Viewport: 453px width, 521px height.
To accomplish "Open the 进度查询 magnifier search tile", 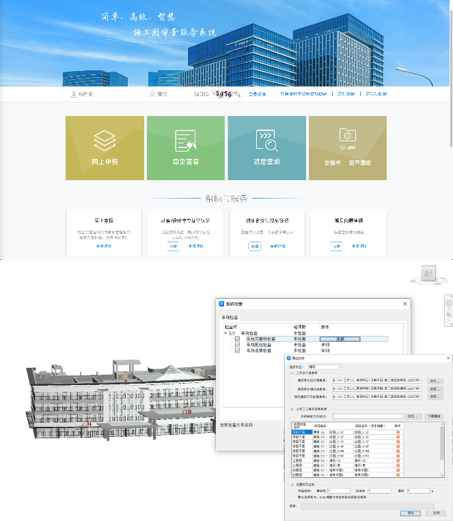I will [267, 148].
